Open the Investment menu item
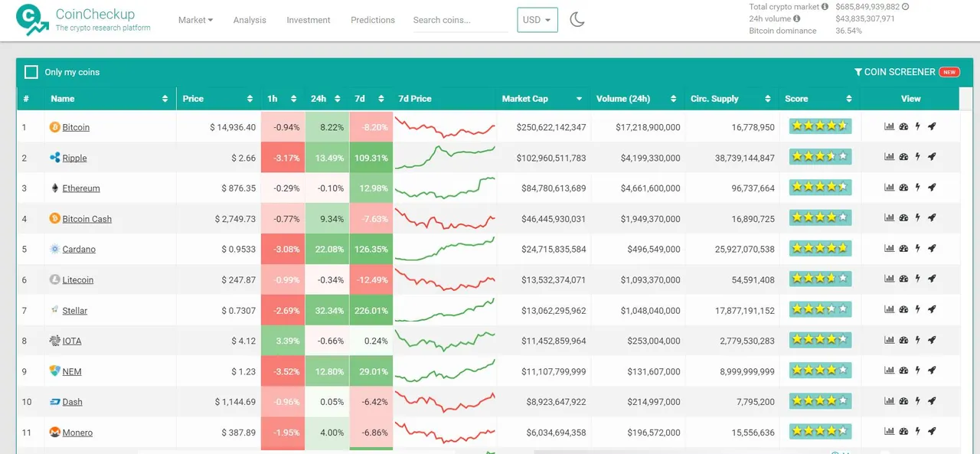The width and height of the screenshot is (980, 454). click(x=309, y=20)
